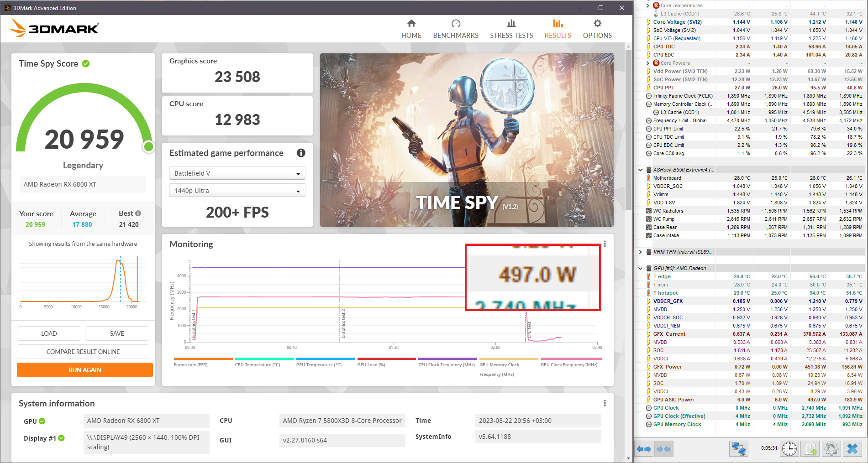
Task: Toggle CPU Clock Frequency series in legend
Action: 447,362
